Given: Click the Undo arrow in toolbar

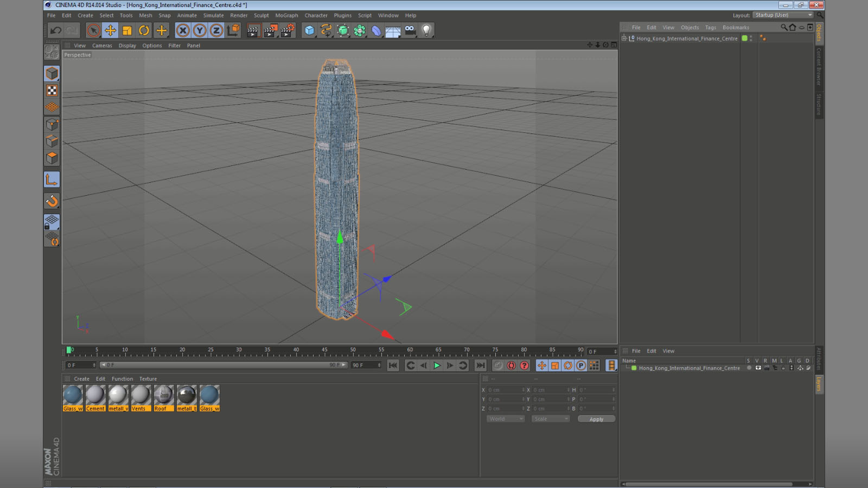Looking at the screenshot, I should (x=56, y=30).
